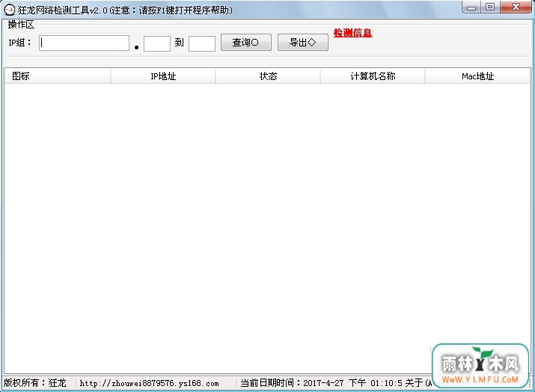Maximize the 狂龙网络检测工具 window
The image size is (535, 392).
coord(490,7)
